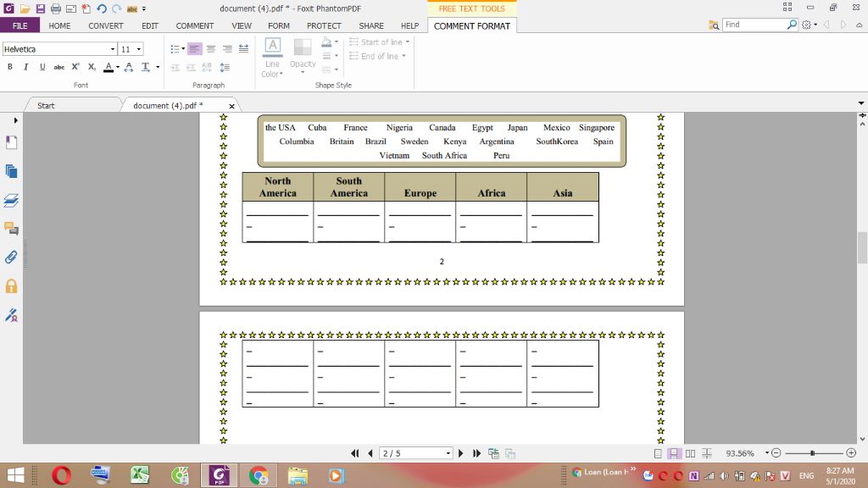
Task: Click the Windows Start button
Action: coord(15,476)
